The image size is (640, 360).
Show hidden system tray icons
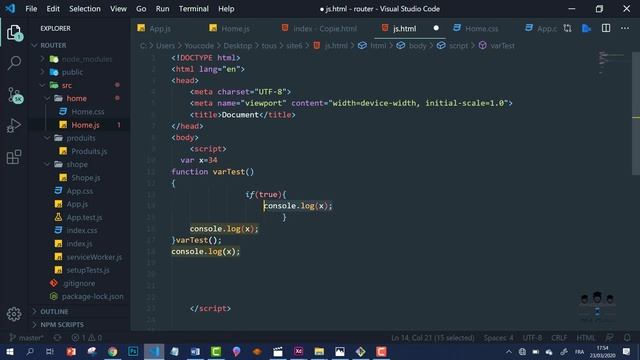[509, 351]
